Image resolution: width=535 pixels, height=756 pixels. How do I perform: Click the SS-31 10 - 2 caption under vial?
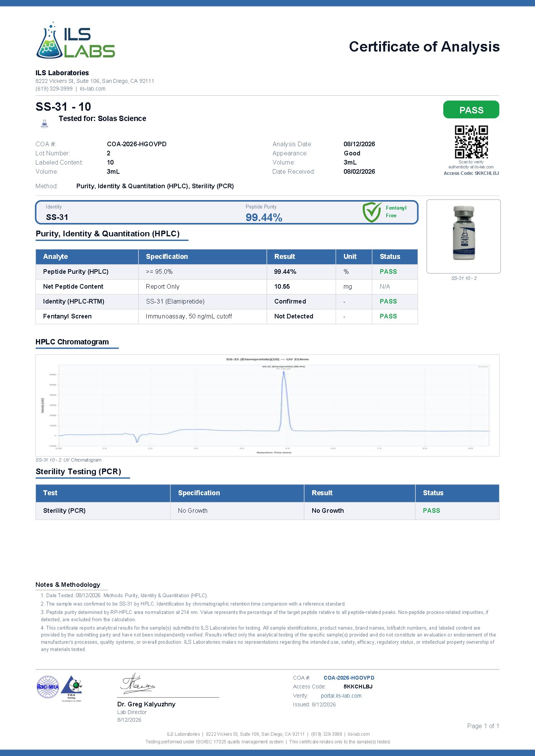coord(464,278)
